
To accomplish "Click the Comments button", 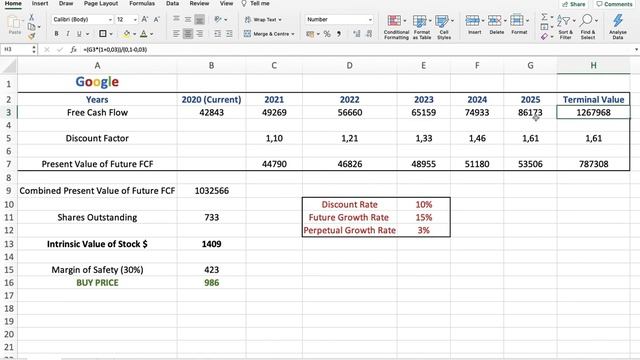I will click(x=614, y=4).
